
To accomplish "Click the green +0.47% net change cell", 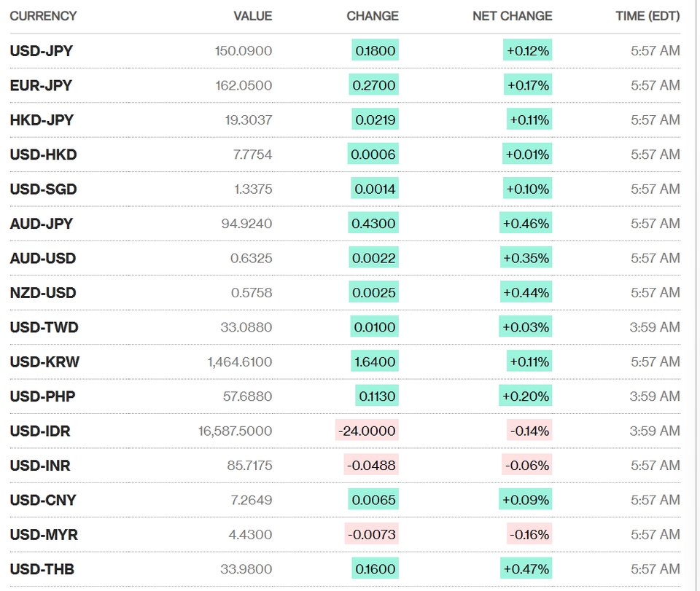I will click(x=526, y=569).
